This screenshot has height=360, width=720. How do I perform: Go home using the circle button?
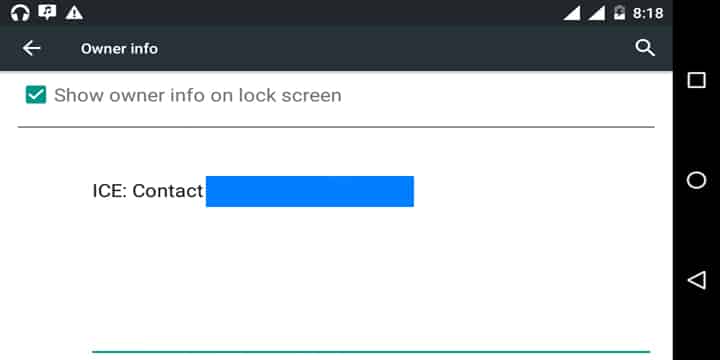tap(697, 180)
